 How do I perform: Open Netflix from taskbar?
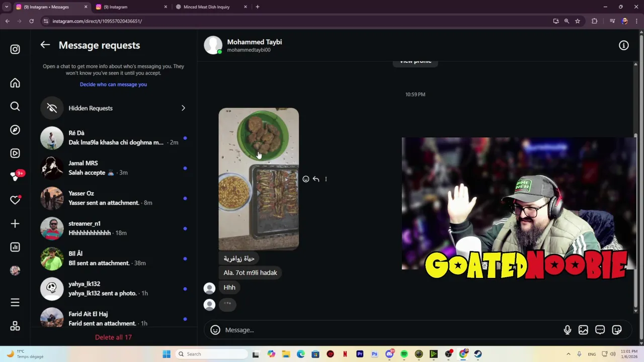click(345, 354)
